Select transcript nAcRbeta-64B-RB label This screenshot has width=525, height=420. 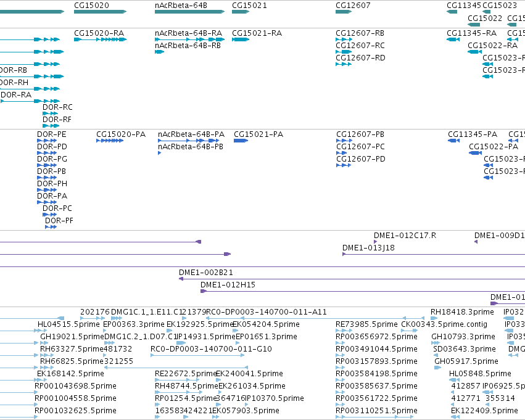[188, 46]
